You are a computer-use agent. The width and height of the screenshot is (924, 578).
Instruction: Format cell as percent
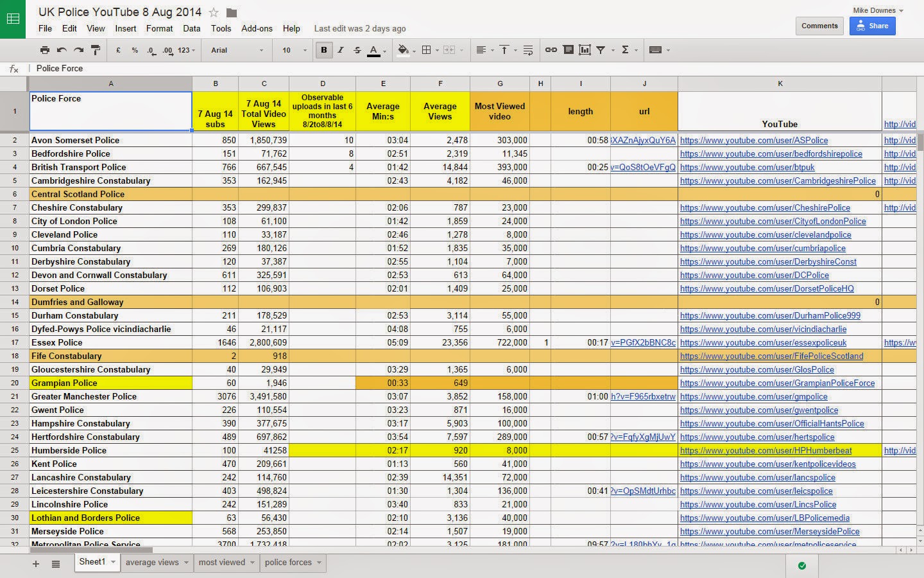(135, 50)
